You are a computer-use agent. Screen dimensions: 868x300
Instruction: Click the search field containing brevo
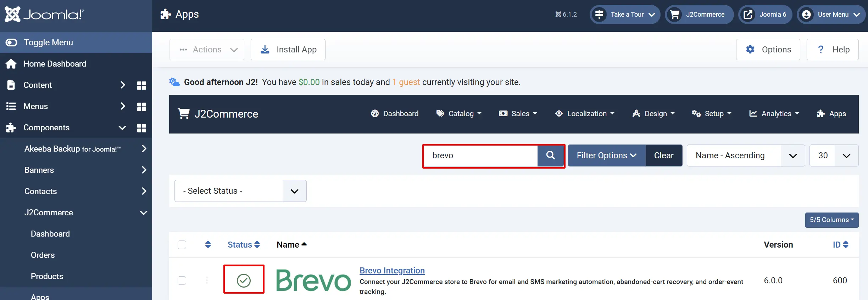pos(481,155)
